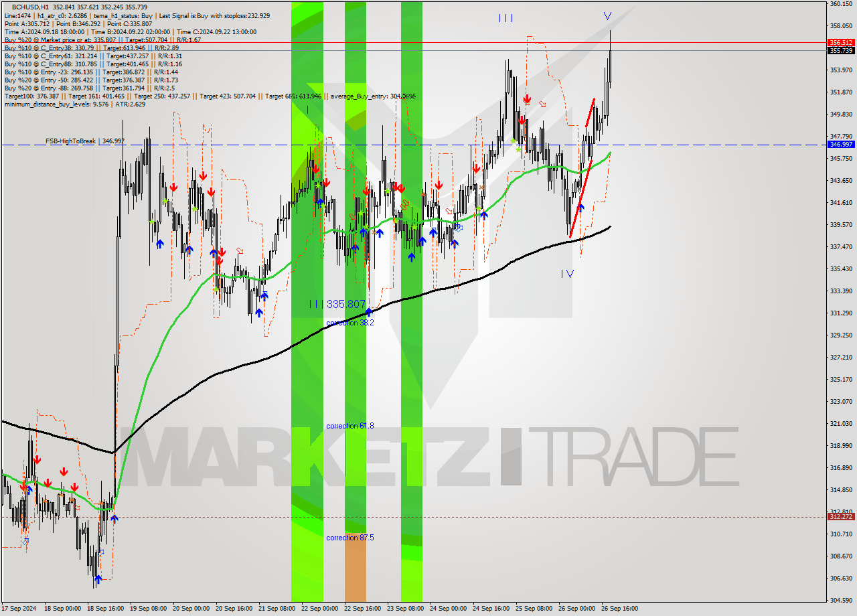Click the 'minimum_distance_buy_levels: 9.576' line
The image size is (857, 616).
click(x=74, y=104)
